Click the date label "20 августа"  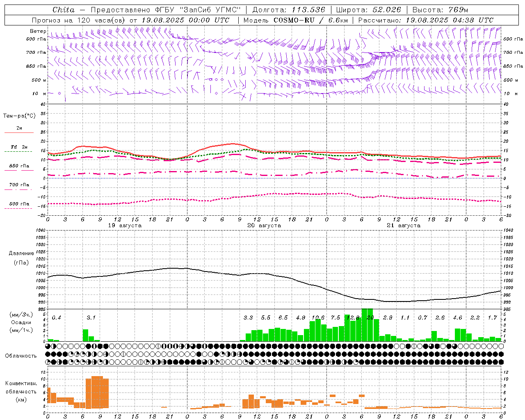tap(264, 226)
